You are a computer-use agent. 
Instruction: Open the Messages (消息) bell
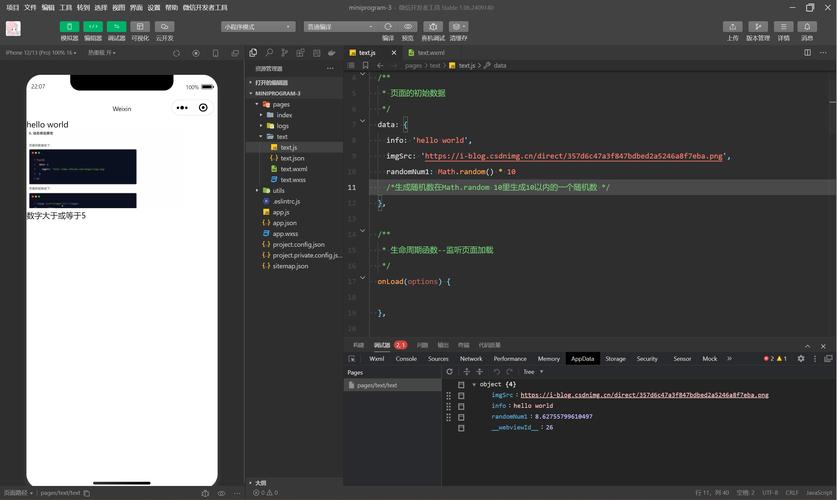click(807, 27)
